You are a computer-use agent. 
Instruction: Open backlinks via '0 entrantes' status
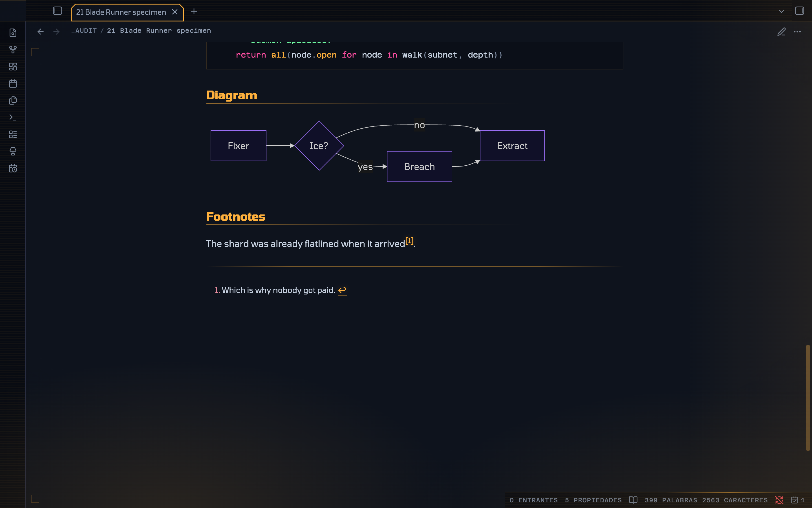pyautogui.click(x=533, y=500)
